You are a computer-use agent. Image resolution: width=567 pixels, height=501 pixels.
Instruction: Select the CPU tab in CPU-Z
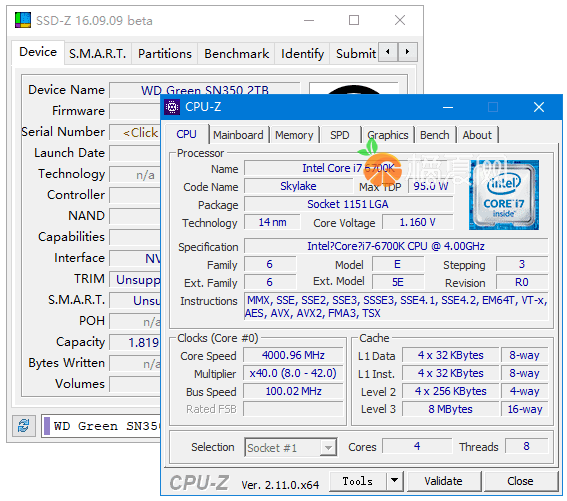(187, 135)
